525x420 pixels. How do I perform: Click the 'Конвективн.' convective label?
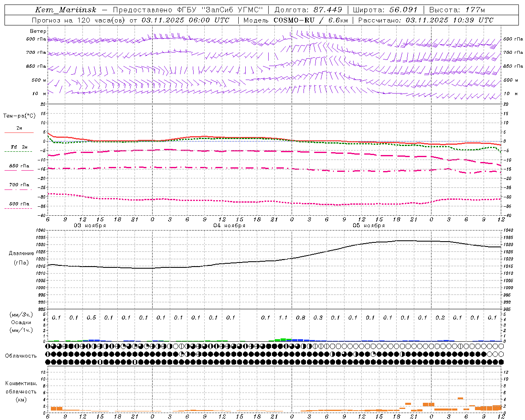point(21,383)
